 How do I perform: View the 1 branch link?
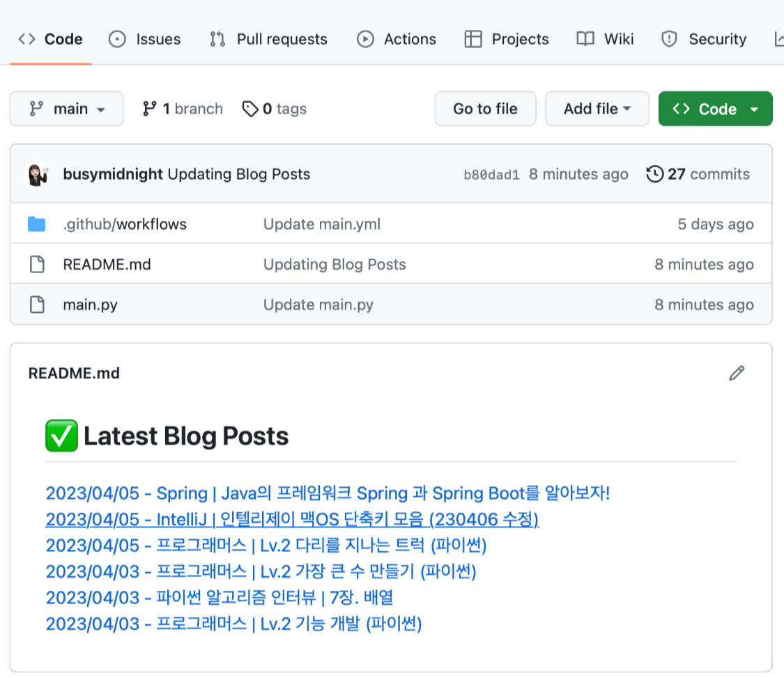click(x=183, y=109)
